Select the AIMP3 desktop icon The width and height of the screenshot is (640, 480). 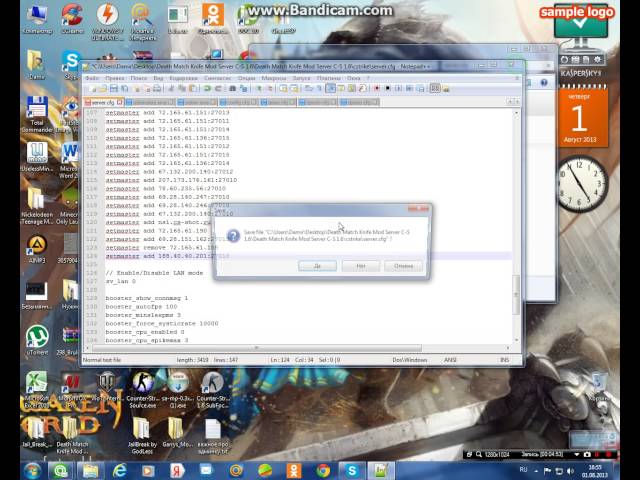[x=37, y=249]
